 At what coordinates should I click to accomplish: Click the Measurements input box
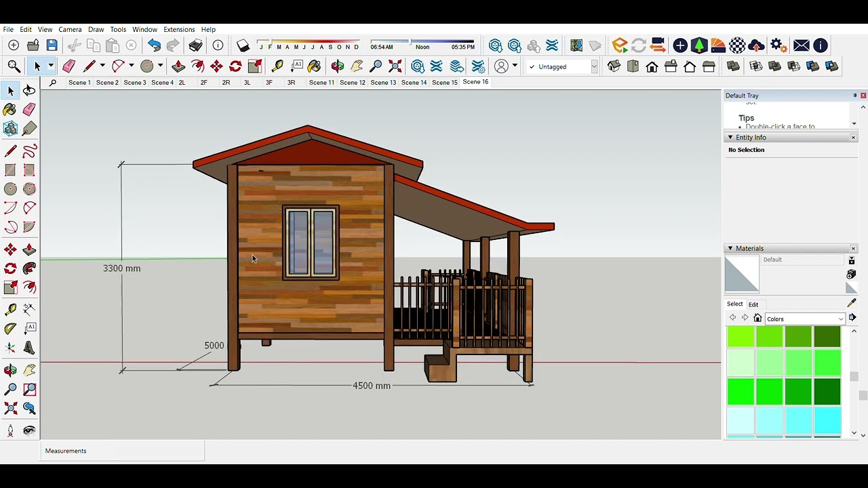click(x=122, y=451)
